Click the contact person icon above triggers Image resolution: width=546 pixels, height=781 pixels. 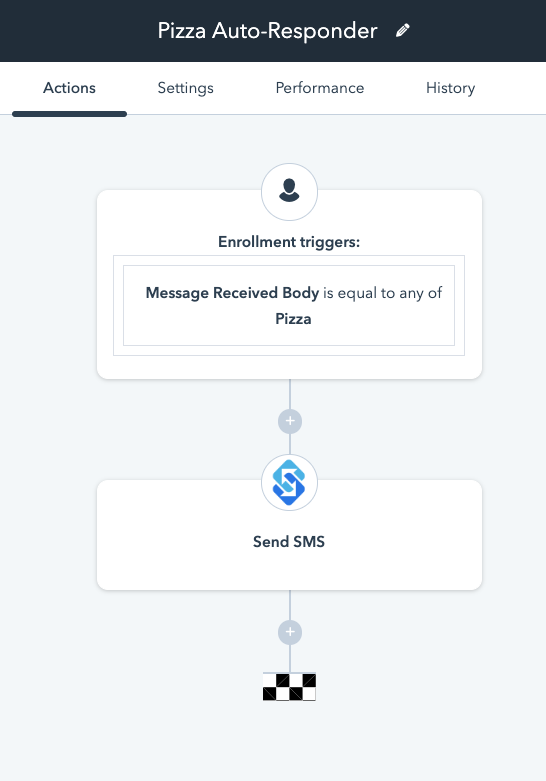[289, 192]
